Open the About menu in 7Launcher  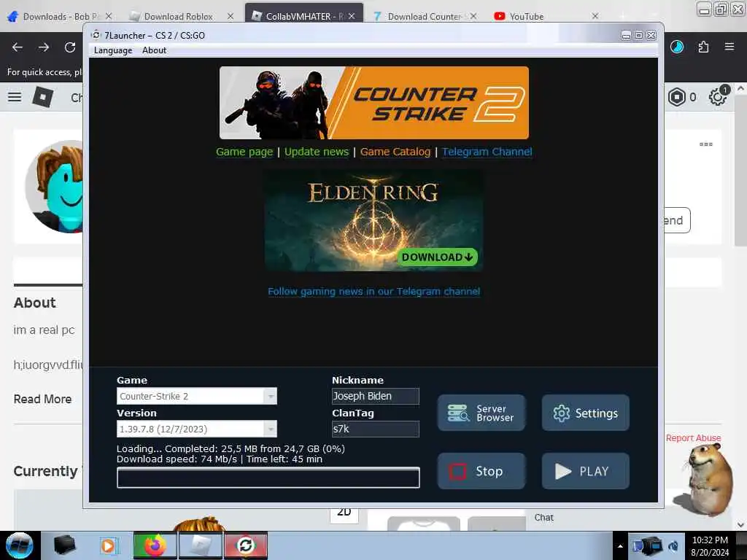point(154,50)
